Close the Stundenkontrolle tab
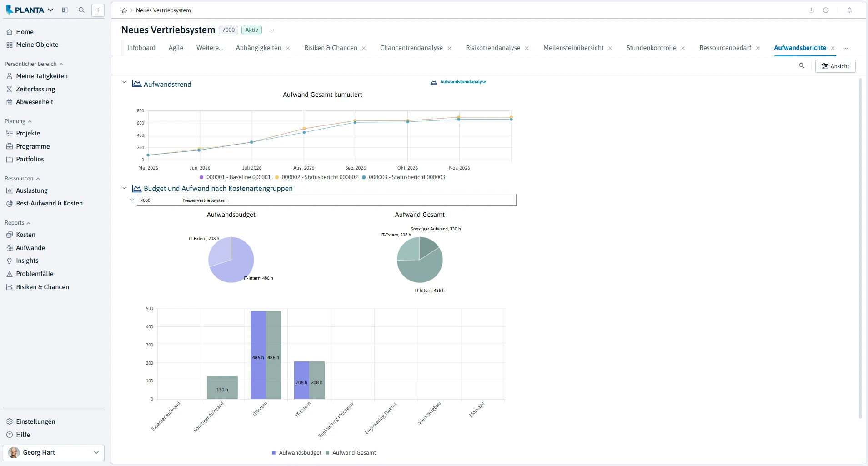Image resolution: width=868 pixels, height=466 pixels. click(x=683, y=48)
